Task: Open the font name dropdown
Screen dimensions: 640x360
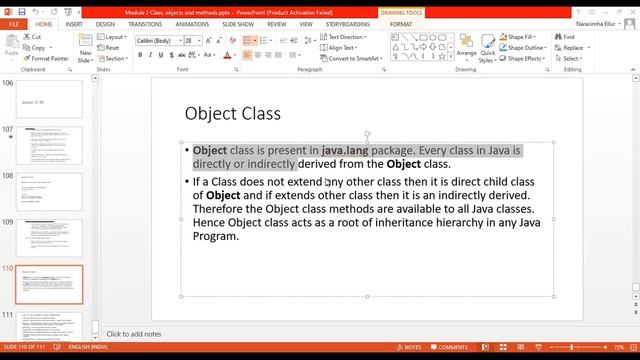Action: pyautogui.click(x=180, y=40)
